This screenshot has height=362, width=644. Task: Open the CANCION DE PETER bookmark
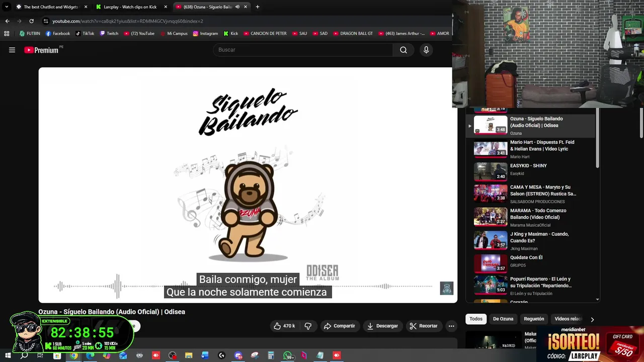coord(265,34)
